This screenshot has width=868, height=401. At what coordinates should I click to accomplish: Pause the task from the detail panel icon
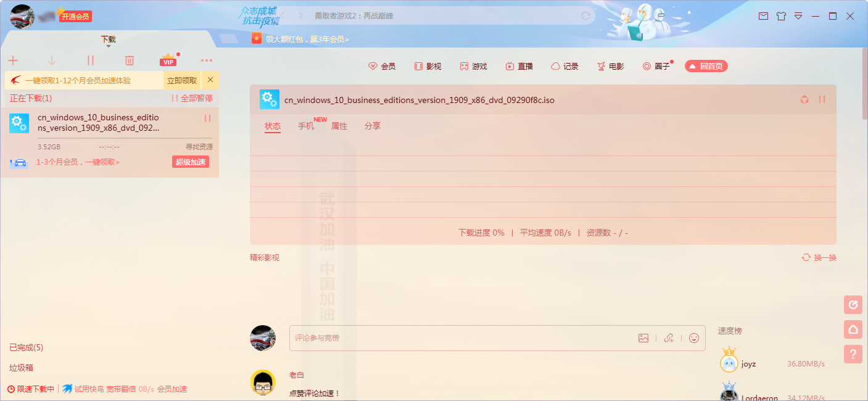click(x=822, y=99)
